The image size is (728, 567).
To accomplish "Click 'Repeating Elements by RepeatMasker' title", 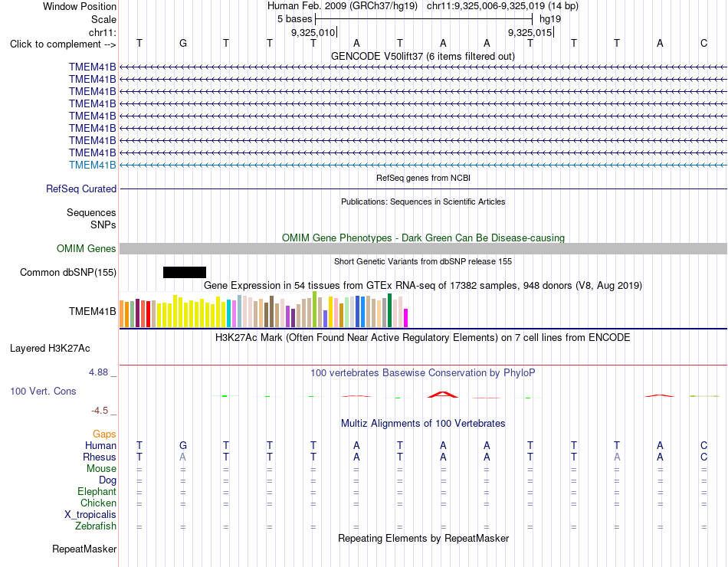I will (x=424, y=538).
